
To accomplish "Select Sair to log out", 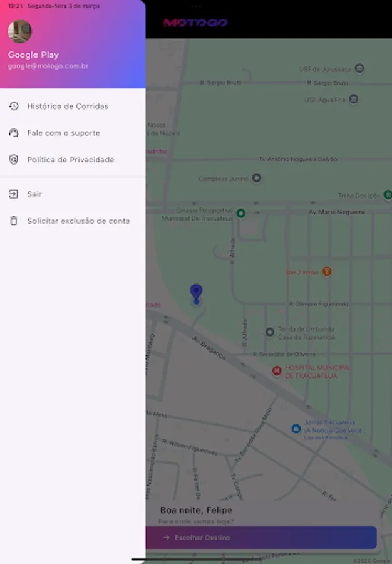I will pos(73,194).
